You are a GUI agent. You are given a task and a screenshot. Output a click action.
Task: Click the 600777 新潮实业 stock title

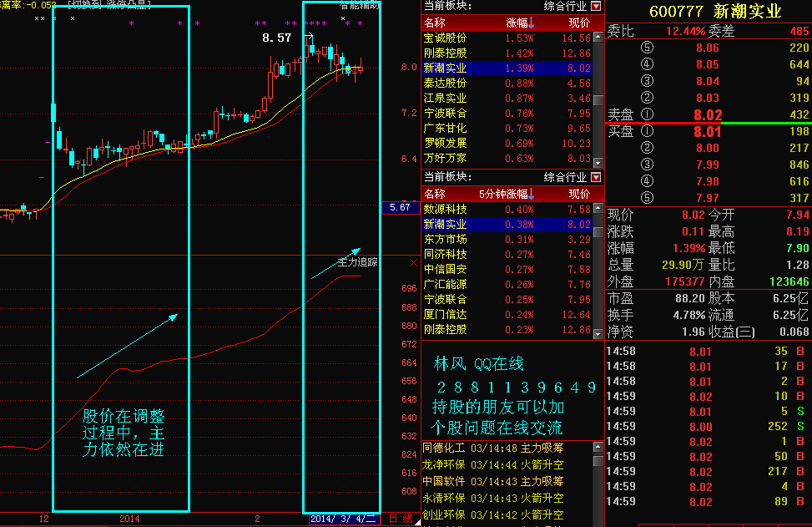pyautogui.click(x=715, y=11)
